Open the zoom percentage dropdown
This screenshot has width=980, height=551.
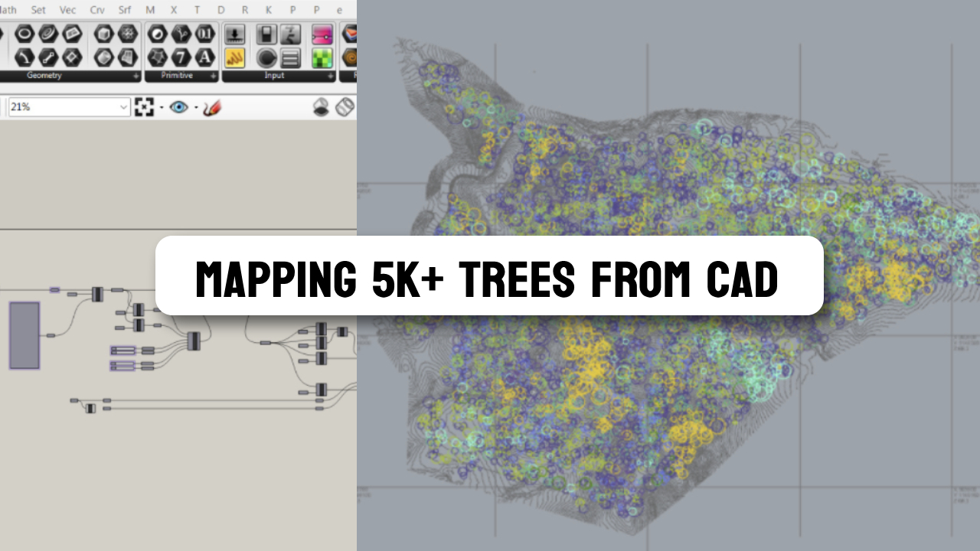126,107
